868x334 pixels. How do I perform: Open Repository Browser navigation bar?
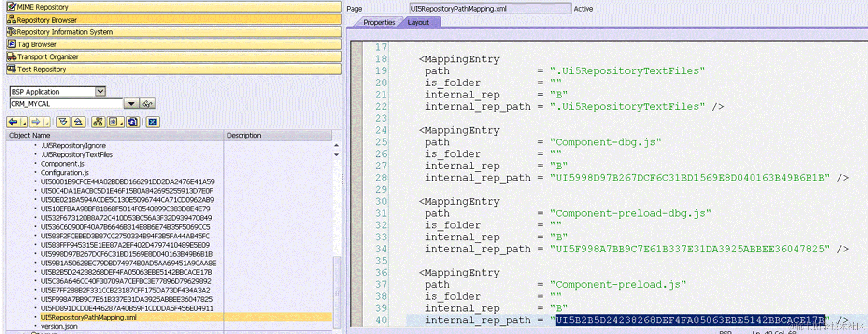click(x=174, y=19)
